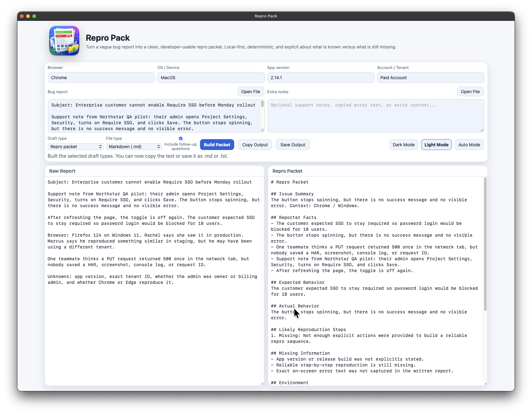
Task: Click the 'Browser: Firefox 124 on Windows 11' line
Action: point(96,235)
